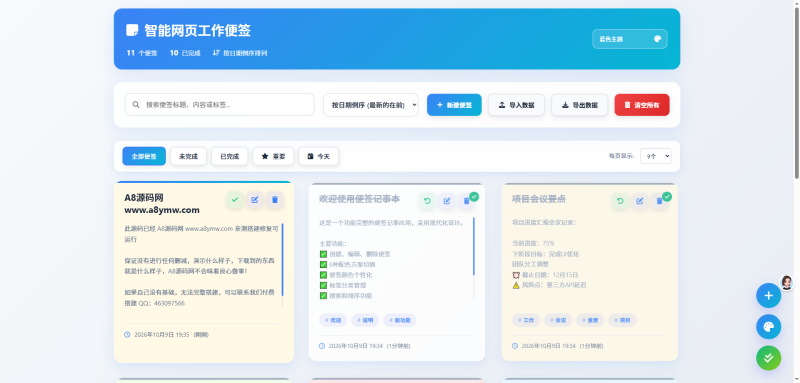The image size is (800, 383).
Task: Click the 欢迎 tag on welcome note
Action: (x=333, y=320)
